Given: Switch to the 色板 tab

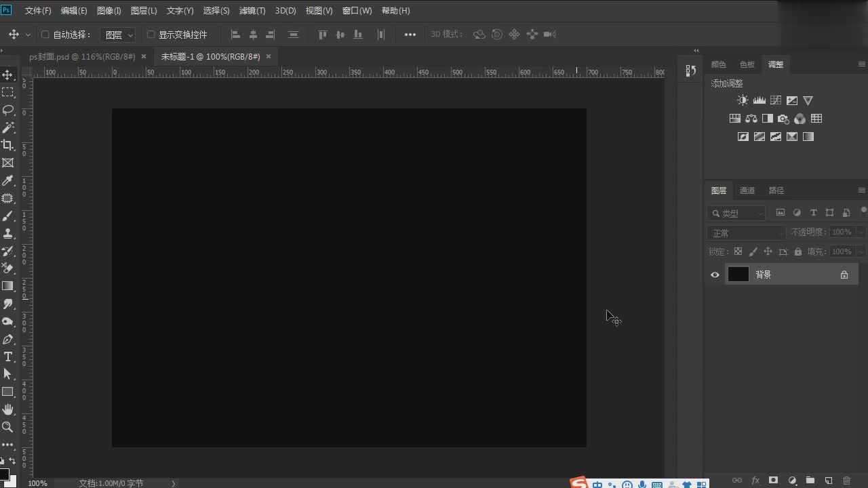Looking at the screenshot, I should point(747,64).
